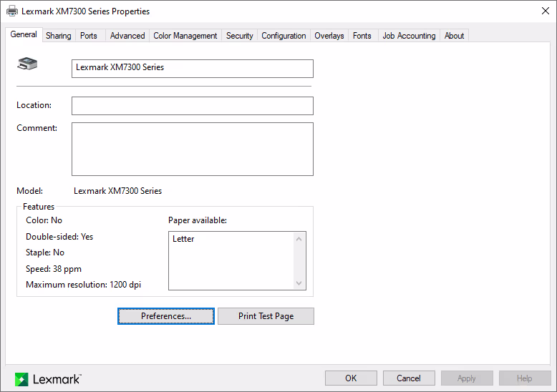Click inside the Comment text box
Image resolution: width=557 pixels, height=392 pixels.
pos(193,149)
